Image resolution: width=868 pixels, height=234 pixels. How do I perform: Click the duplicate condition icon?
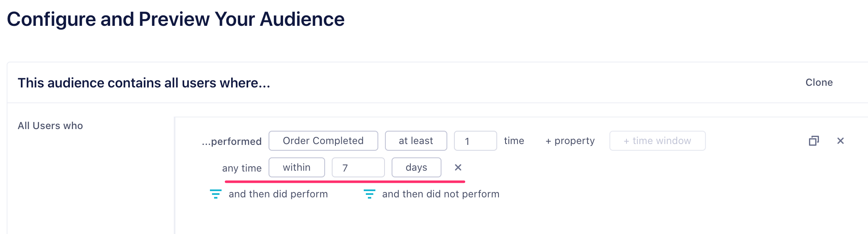(814, 141)
